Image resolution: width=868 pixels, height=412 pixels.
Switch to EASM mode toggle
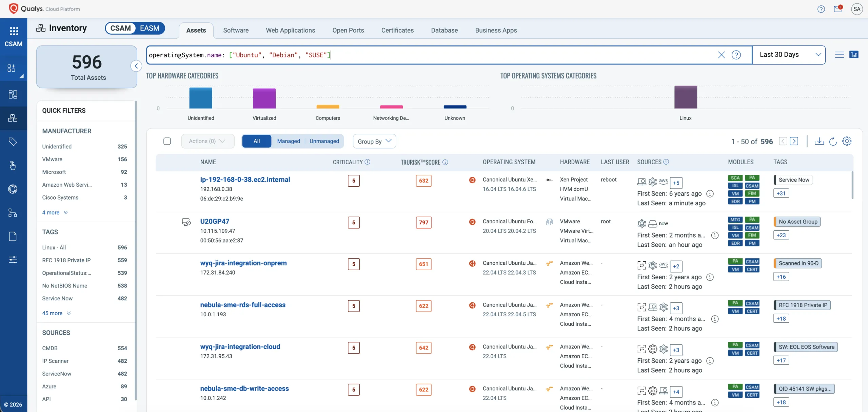[x=150, y=28]
